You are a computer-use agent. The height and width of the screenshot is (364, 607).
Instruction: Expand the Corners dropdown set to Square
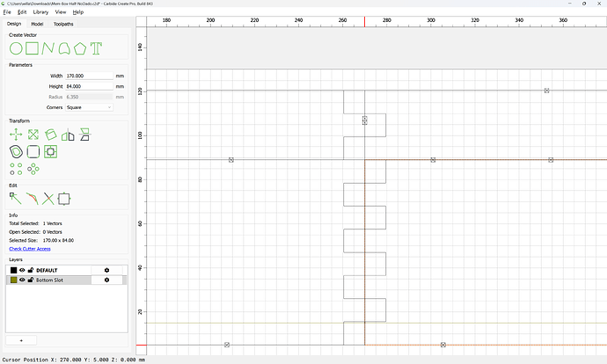click(x=89, y=107)
